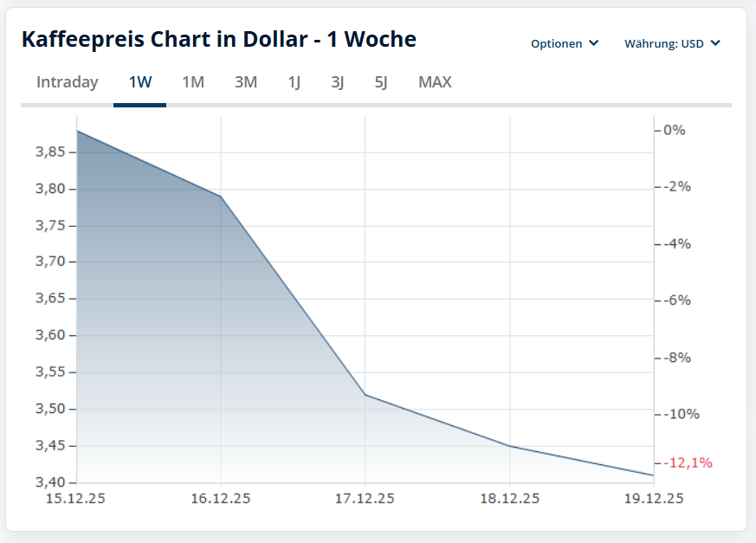Click the chart line point at 18.12.25
Image resolution: width=756 pixels, height=543 pixels.
[510, 446]
